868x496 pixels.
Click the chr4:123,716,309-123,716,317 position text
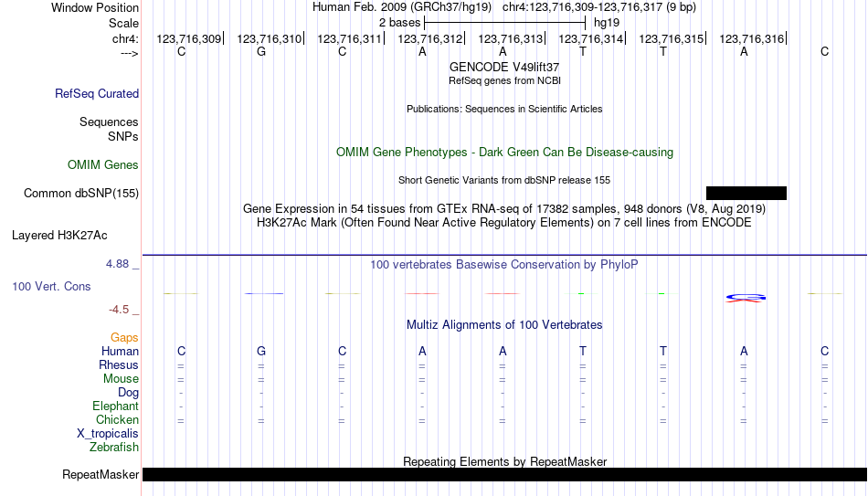(x=599, y=7)
